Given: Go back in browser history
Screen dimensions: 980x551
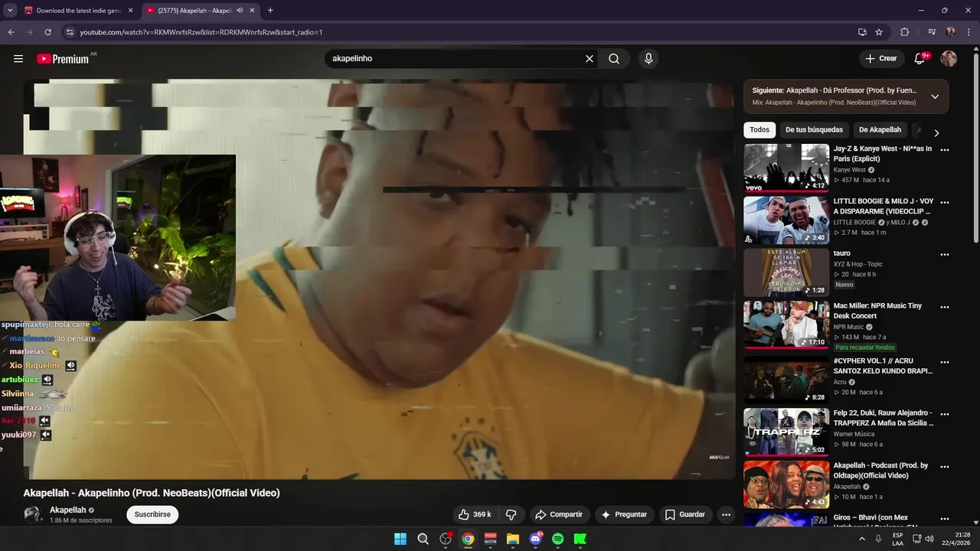Looking at the screenshot, I should coord(11,32).
